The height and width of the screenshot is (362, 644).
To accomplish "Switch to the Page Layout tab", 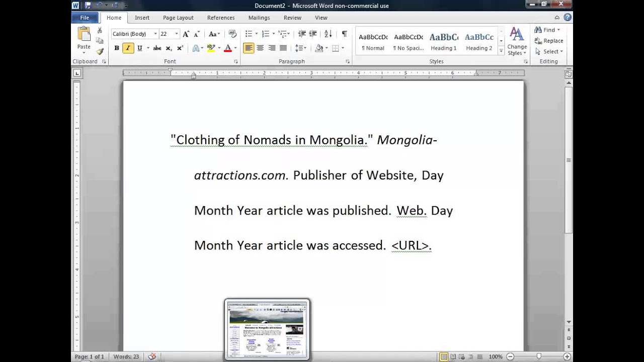I will 178,18.
